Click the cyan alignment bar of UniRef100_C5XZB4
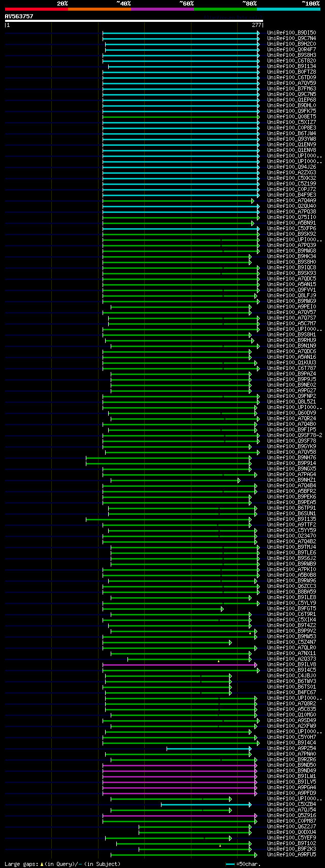 pyautogui.click(x=206, y=804)
